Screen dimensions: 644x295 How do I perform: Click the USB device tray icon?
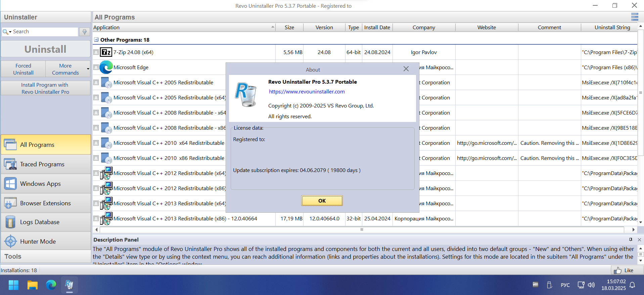pyautogui.click(x=549, y=285)
